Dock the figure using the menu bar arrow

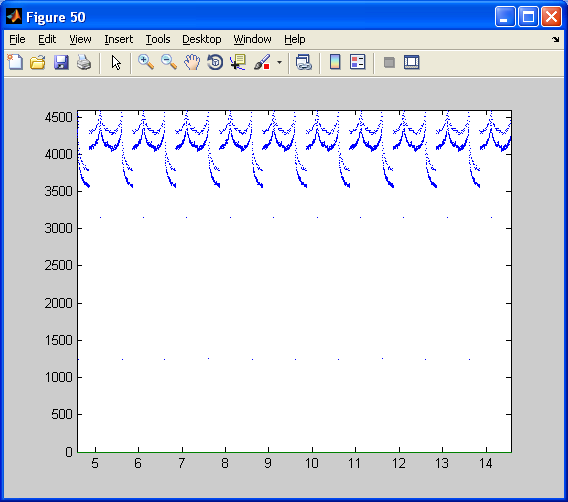pyautogui.click(x=556, y=39)
